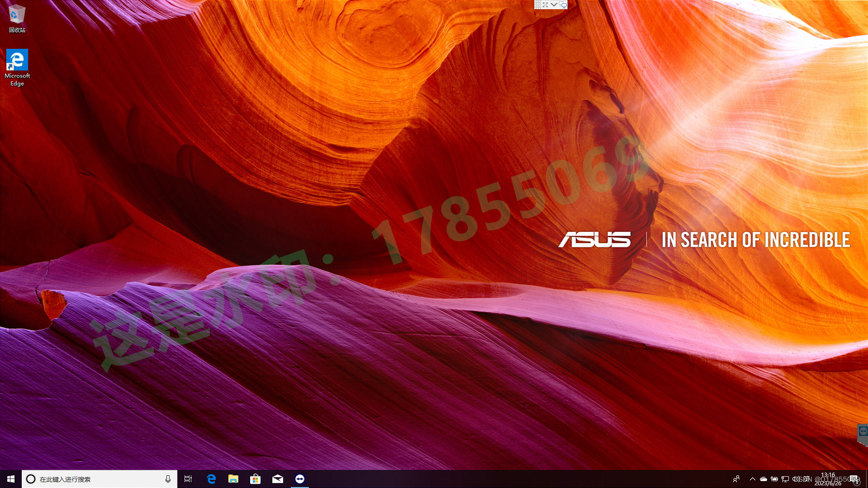Open Microsoft Store from the taskbar
Image resolution: width=868 pixels, height=488 pixels.
point(255,479)
